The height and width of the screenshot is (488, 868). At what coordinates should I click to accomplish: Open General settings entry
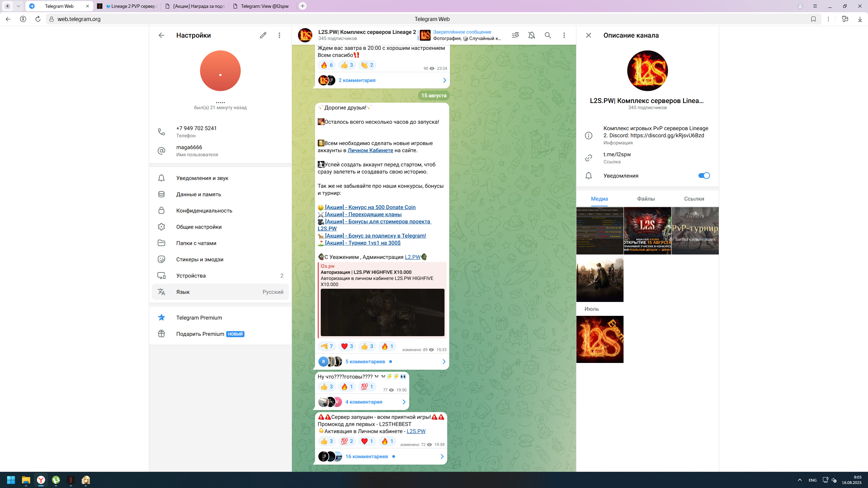pyautogui.click(x=220, y=227)
